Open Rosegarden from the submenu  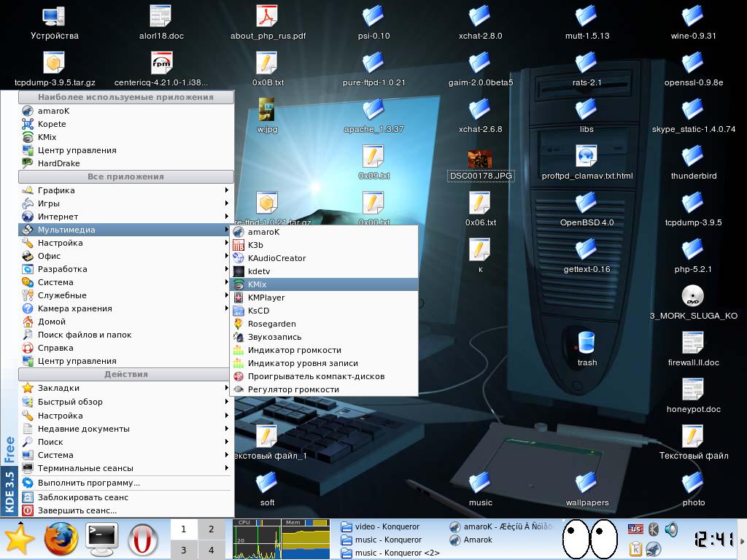point(324,324)
